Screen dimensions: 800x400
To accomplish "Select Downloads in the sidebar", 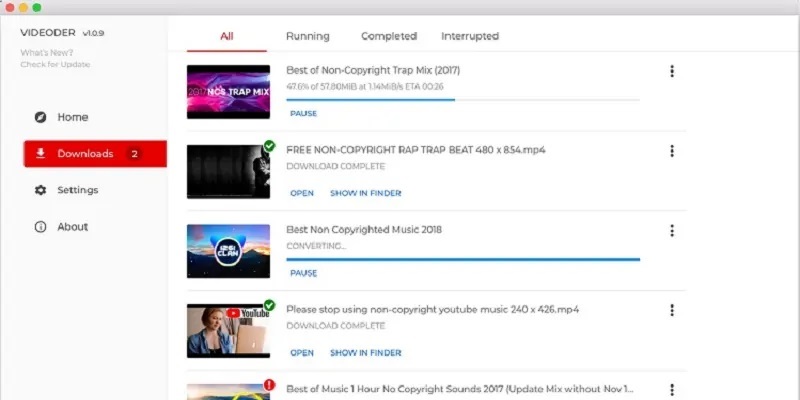I will [x=95, y=154].
